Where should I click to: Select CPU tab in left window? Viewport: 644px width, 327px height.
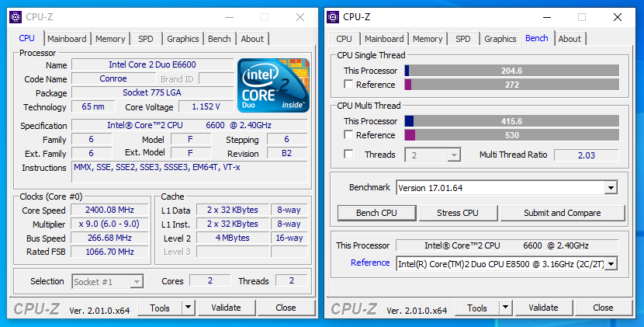(x=26, y=38)
